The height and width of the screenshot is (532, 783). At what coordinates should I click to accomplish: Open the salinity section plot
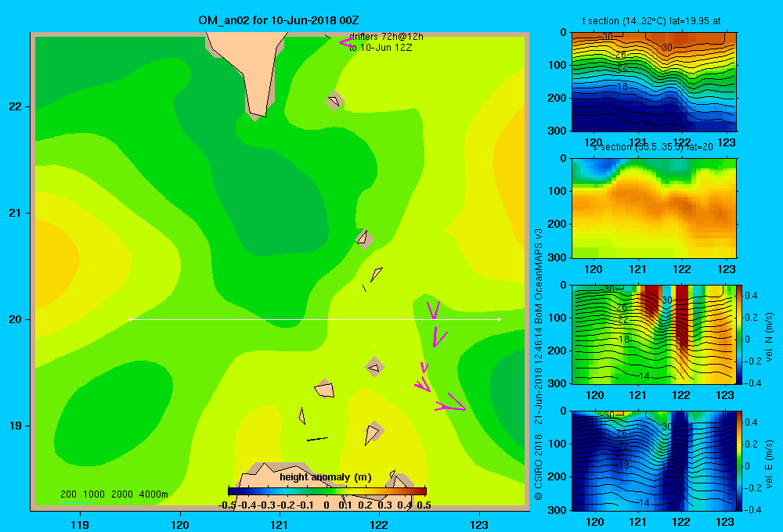pos(654,208)
